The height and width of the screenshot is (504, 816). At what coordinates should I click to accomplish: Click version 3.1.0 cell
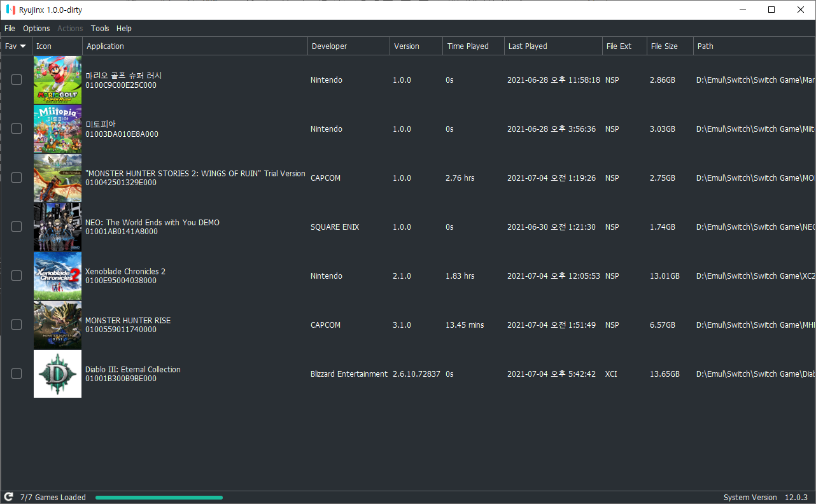(402, 325)
